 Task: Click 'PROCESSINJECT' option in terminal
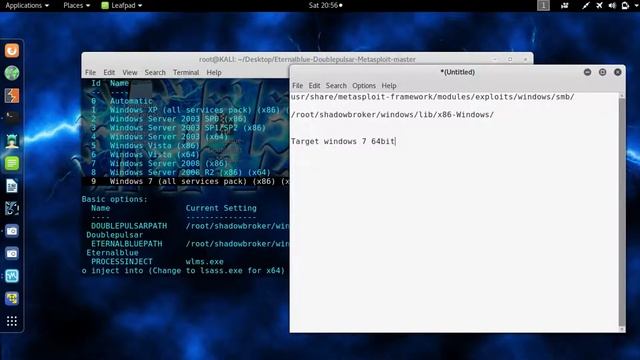pyautogui.click(x=122, y=262)
